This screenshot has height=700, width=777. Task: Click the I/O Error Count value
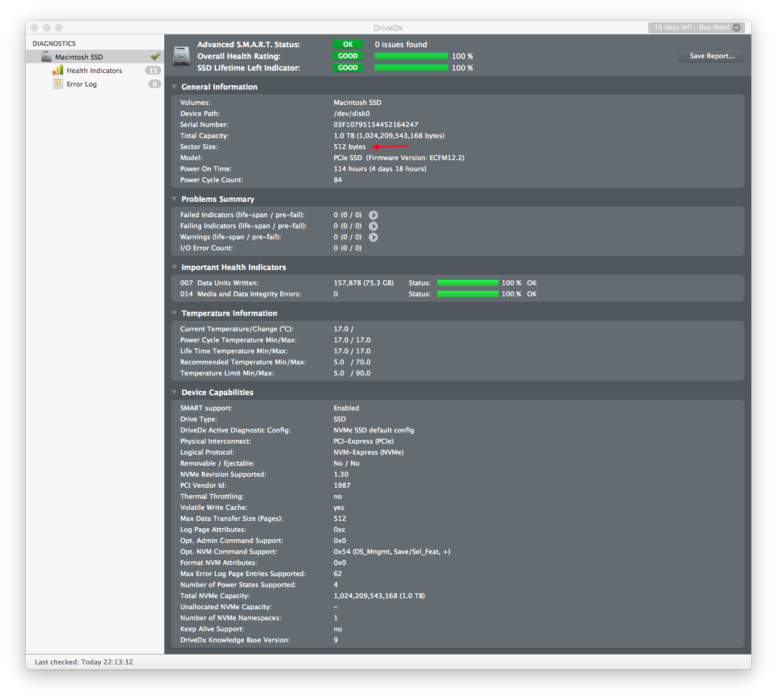(x=348, y=248)
